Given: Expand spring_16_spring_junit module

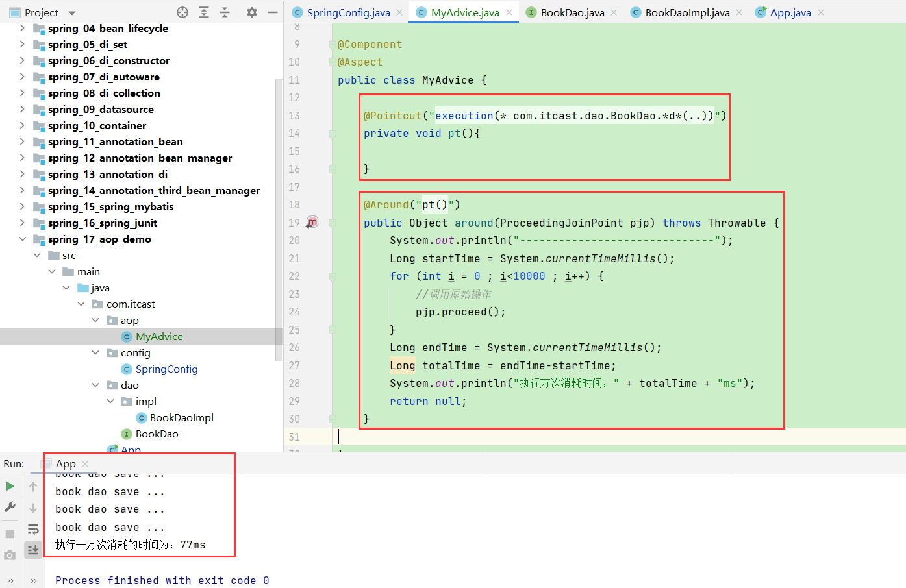Looking at the screenshot, I should 22,223.
